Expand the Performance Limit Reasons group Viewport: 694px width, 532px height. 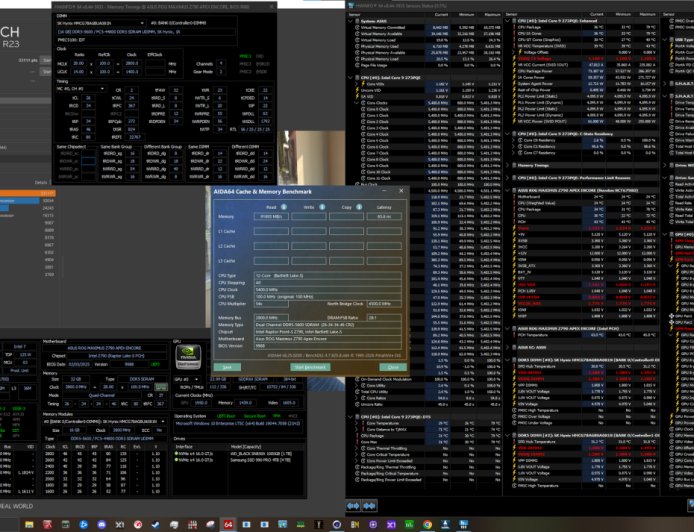507,178
